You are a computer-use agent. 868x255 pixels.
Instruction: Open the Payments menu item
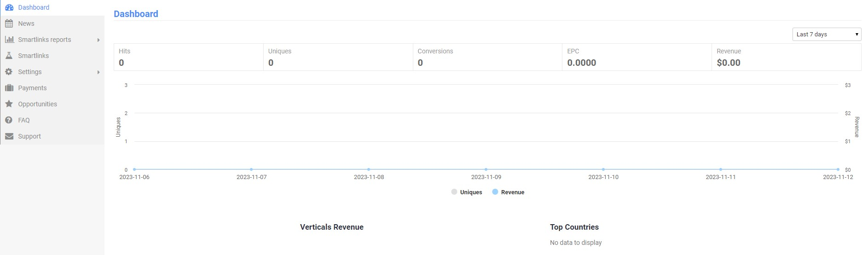(x=32, y=88)
